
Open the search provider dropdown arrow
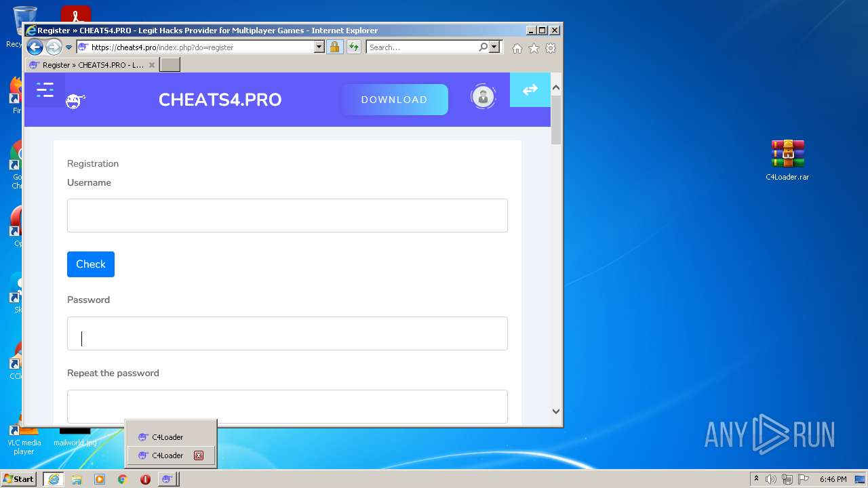[494, 47]
